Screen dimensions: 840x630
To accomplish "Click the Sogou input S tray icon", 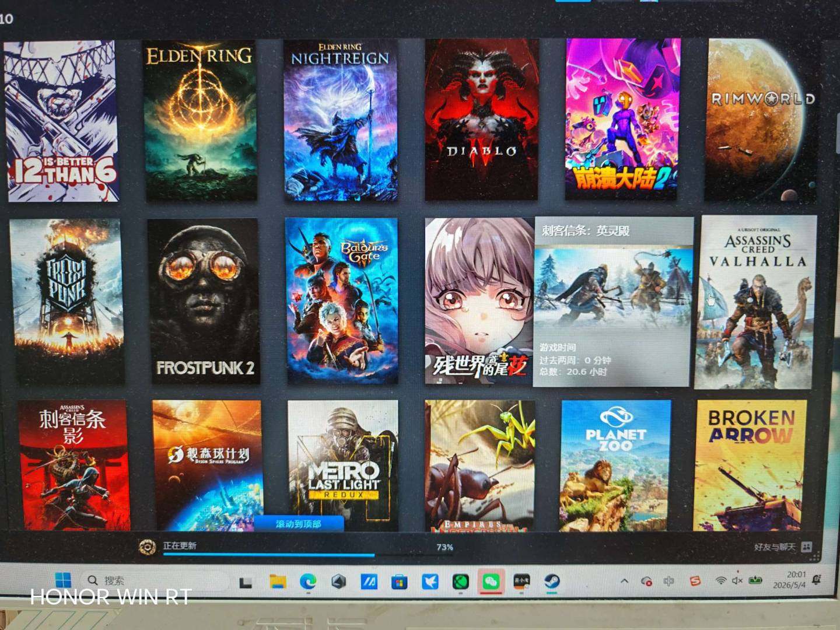I will [x=694, y=582].
